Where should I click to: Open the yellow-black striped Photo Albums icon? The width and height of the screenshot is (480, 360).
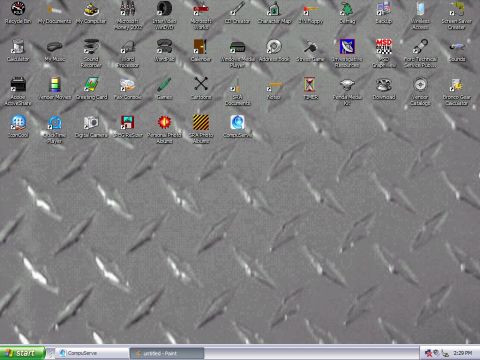(201, 123)
